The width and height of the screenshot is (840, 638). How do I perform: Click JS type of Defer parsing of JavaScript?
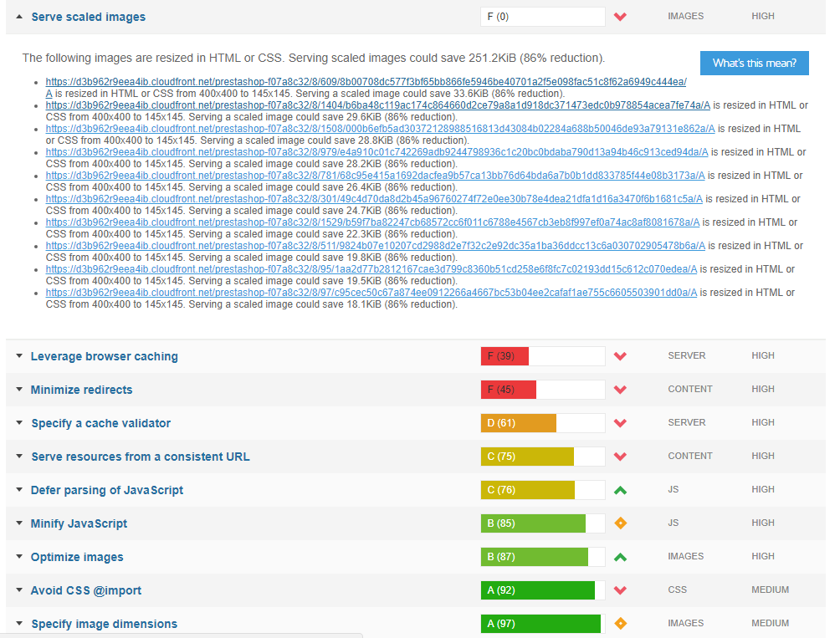[x=674, y=489]
